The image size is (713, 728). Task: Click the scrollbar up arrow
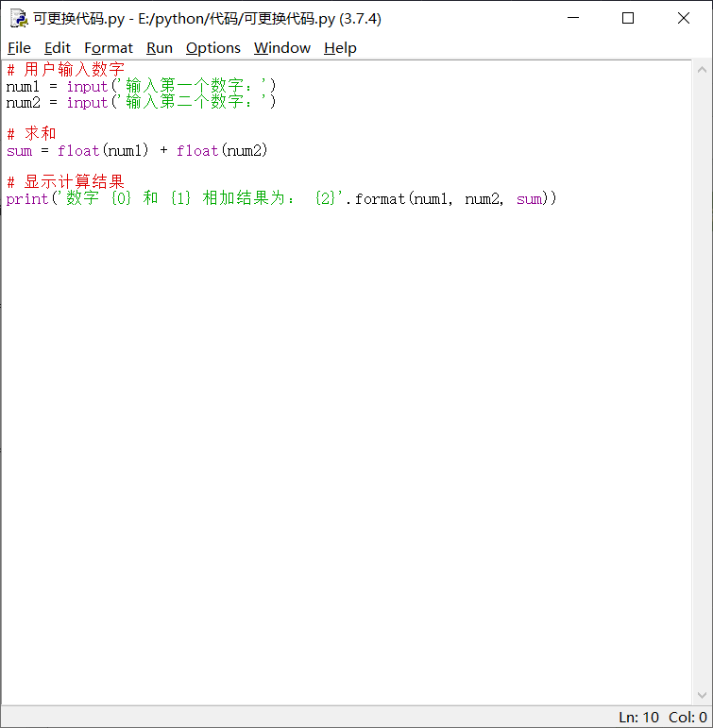(x=702, y=70)
